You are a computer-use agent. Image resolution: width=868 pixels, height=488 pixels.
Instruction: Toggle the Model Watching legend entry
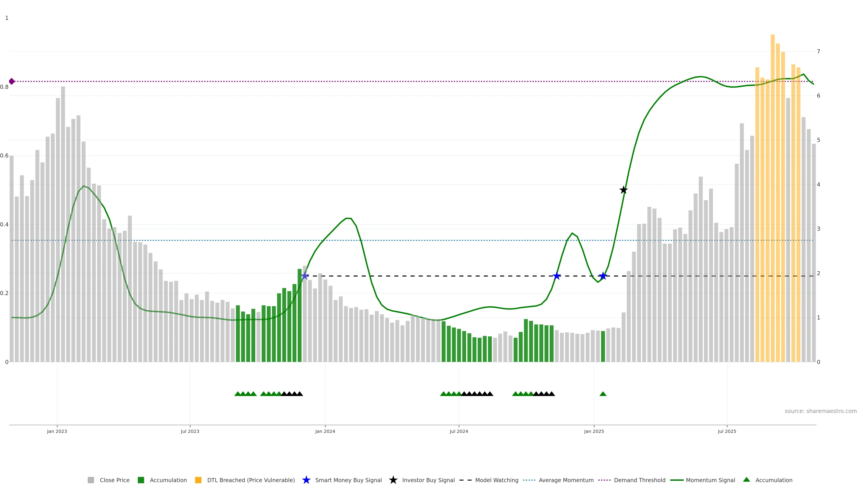(x=496, y=480)
